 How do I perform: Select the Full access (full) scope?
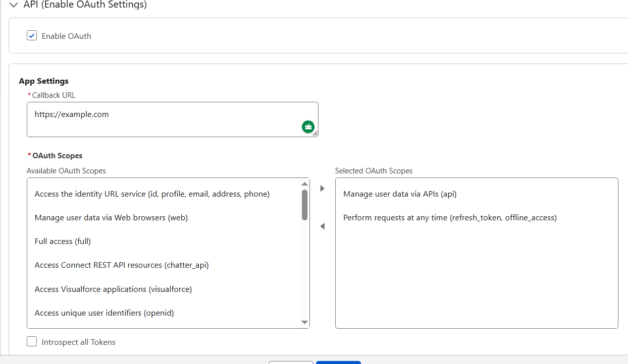[x=63, y=241]
